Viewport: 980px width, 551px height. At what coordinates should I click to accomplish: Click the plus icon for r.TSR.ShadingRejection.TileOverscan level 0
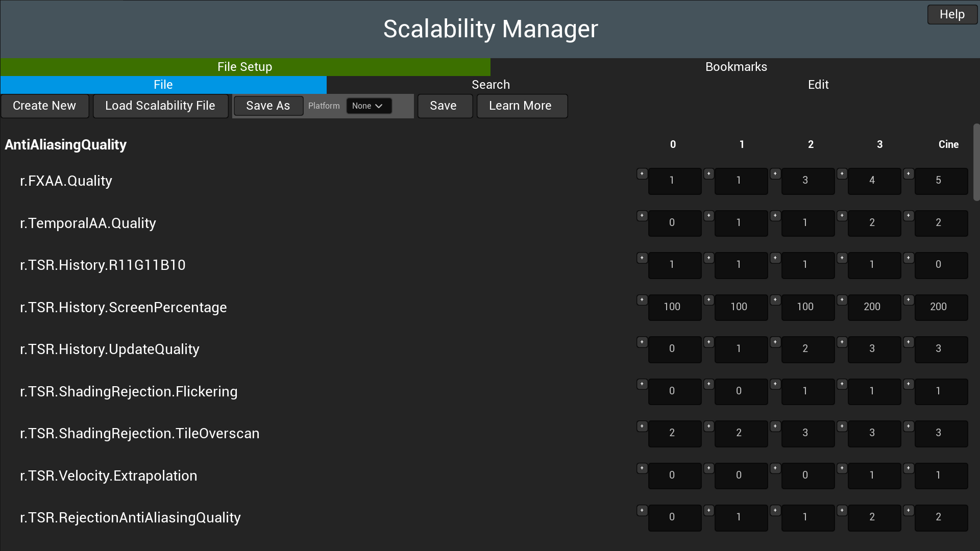click(x=642, y=427)
